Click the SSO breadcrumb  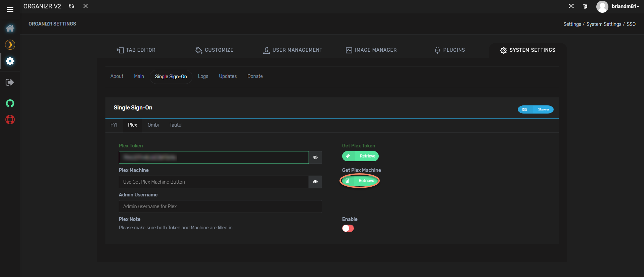(x=631, y=24)
